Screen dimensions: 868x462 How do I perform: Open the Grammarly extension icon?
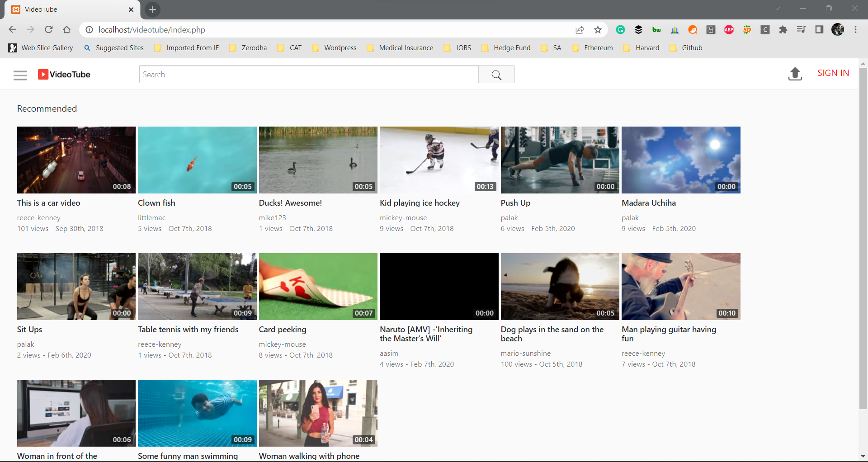pyautogui.click(x=620, y=29)
